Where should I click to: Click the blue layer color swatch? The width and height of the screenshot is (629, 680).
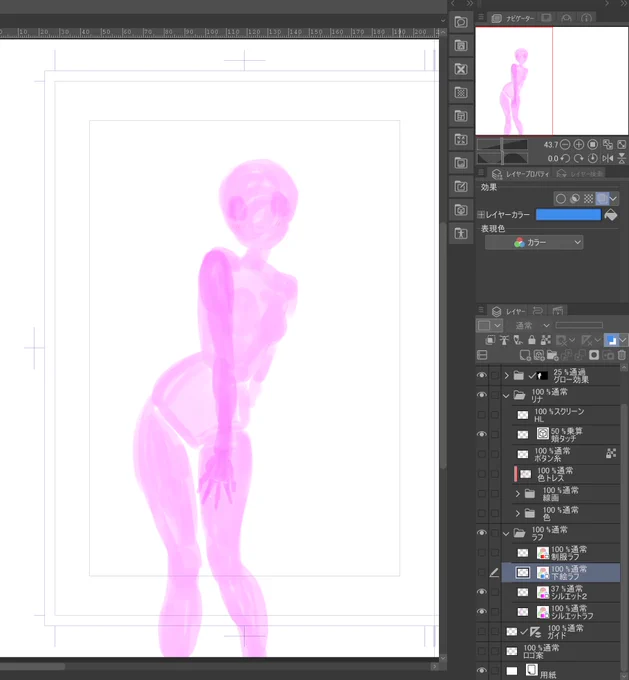tap(567, 215)
